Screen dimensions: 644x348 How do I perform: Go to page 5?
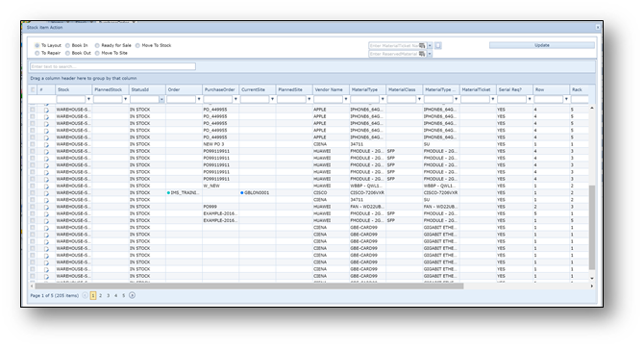(x=124, y=295)
